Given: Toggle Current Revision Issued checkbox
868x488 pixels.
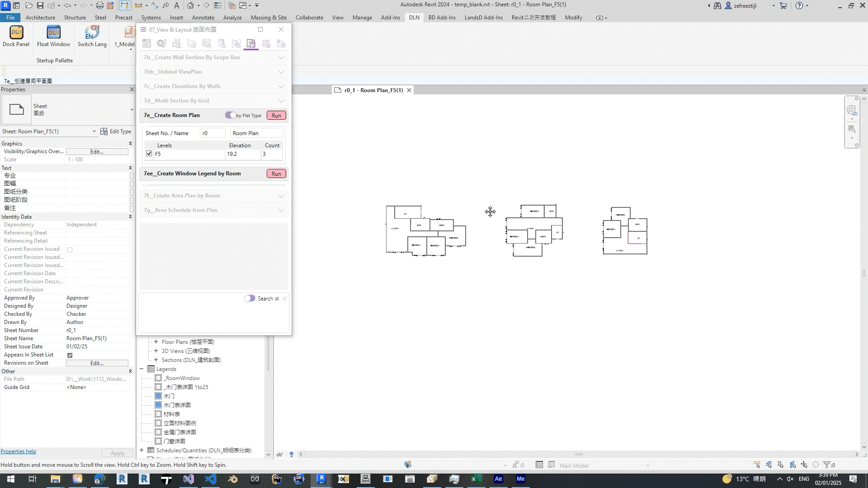Looking at the screenshot, I should pyautogui.click(x=70, y=249).
